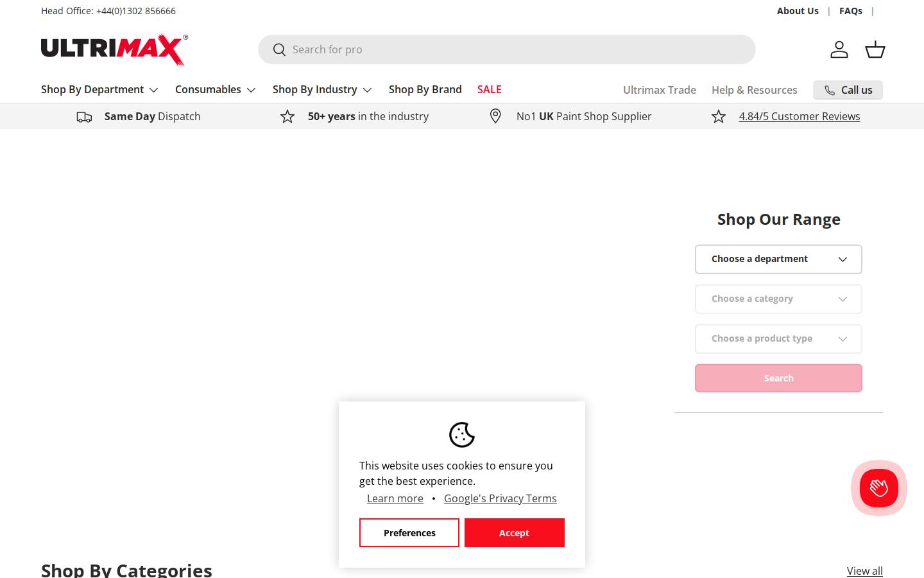The image size is (924, 578).
Task: Click View all categories link
Action: [865, 571]
